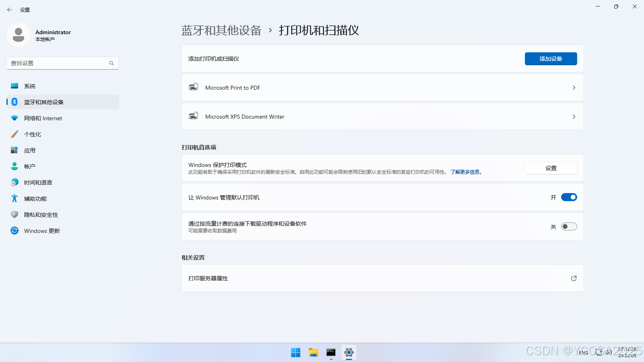The image size is (644, 362).
Task: Open 打印服务器属性 external link icon
Action: (x=574, y=278)
